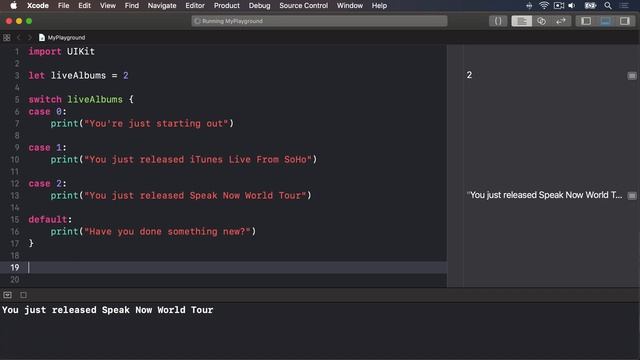The width and height of the screenshot is (640, 360).
Task: Click line 3 'let liveAlbums = 2'
Action: (78, 76)
